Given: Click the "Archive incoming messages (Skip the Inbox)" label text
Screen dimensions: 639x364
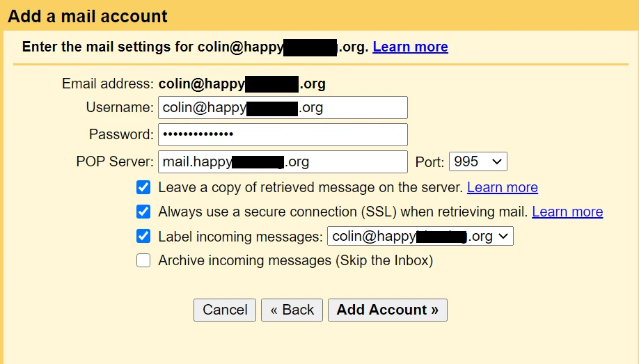Looking at the screenshot, I should [x=295, y=261].
